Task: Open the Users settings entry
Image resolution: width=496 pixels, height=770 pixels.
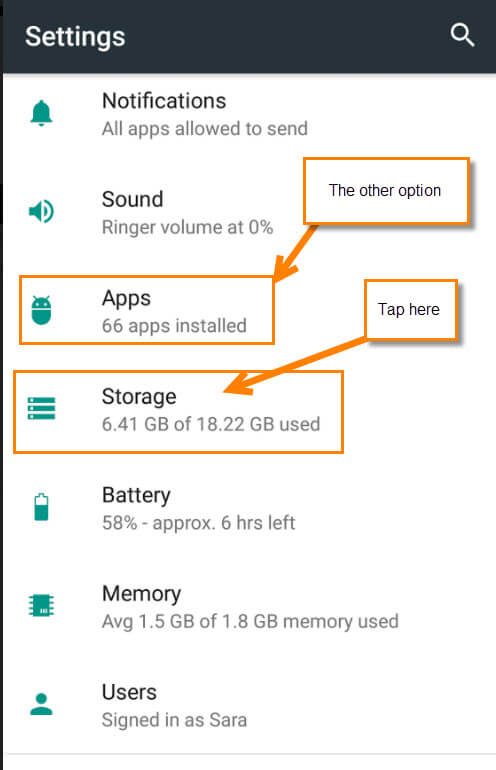Action: (249, 705)
